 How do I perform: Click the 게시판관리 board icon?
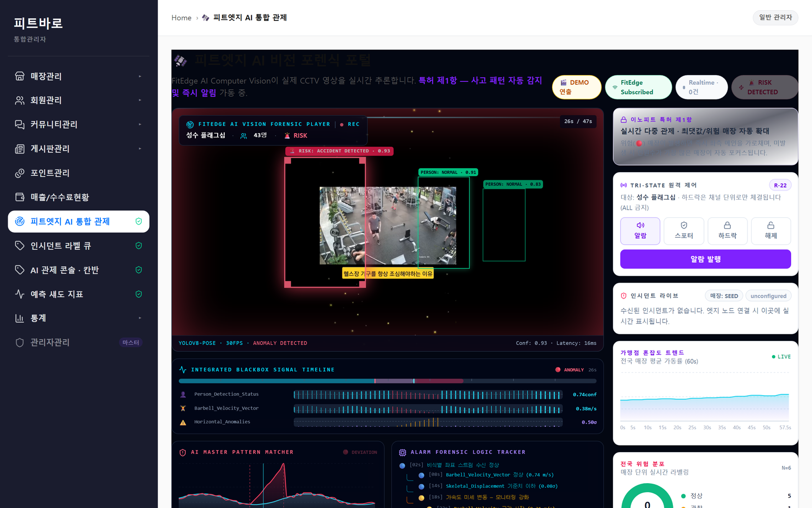(x=20, y=149)
